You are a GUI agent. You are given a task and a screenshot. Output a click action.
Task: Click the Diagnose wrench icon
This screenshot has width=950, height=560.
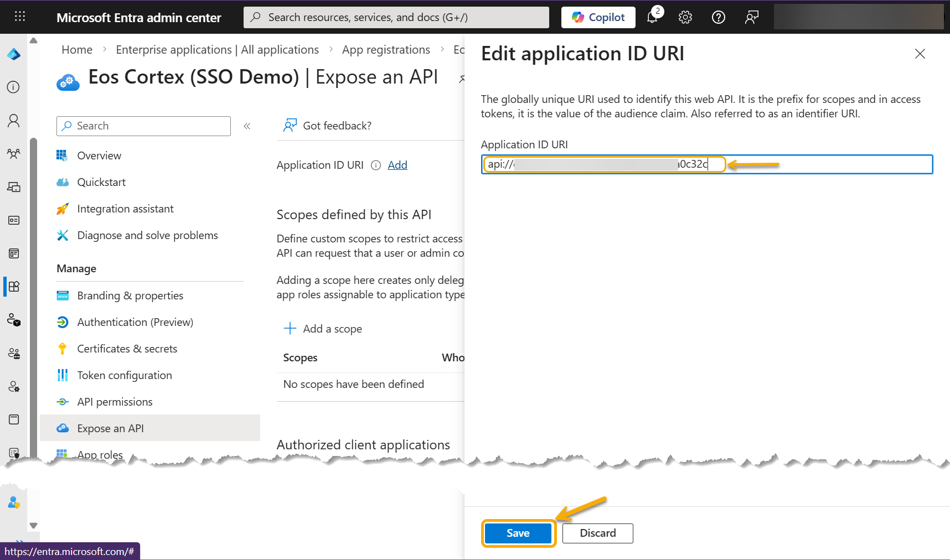click(63, 235)
